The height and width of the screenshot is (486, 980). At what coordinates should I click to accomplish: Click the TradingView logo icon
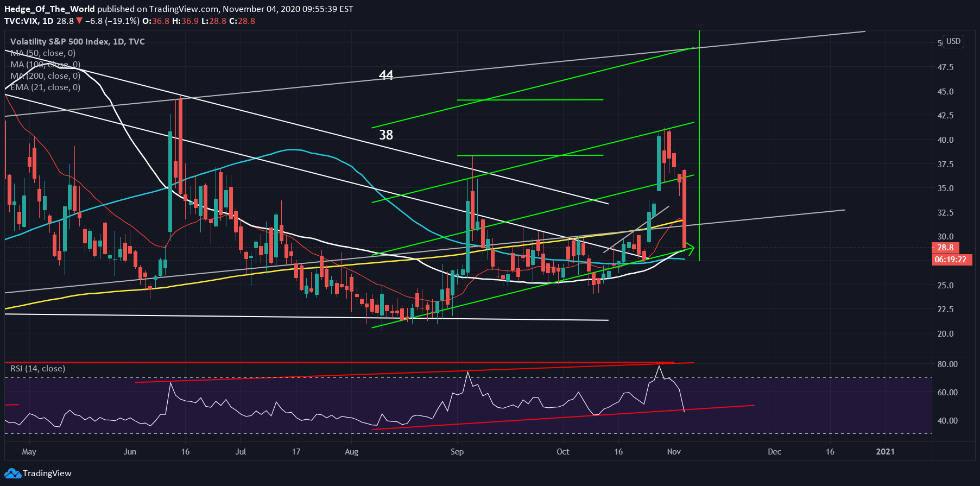click(13, 474)
